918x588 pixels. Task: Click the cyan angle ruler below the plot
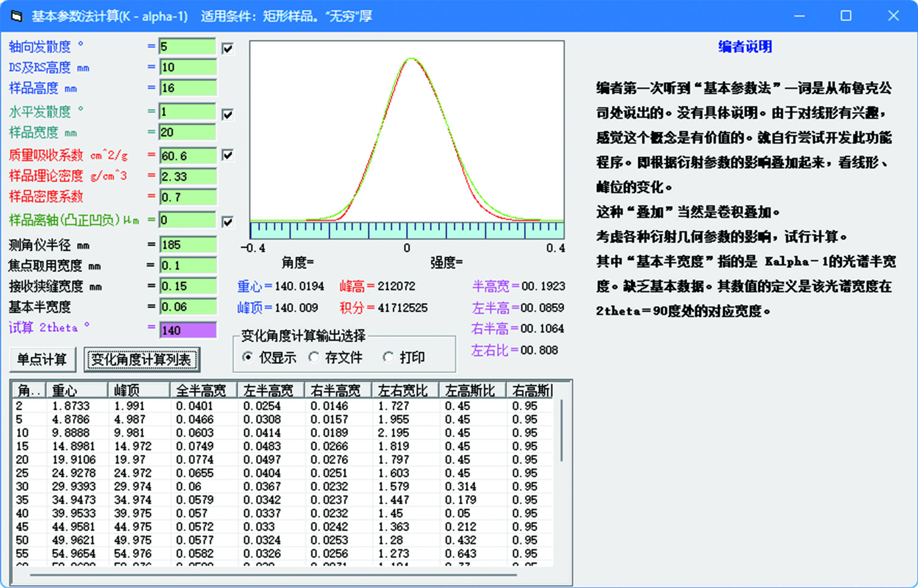[407, 230]
